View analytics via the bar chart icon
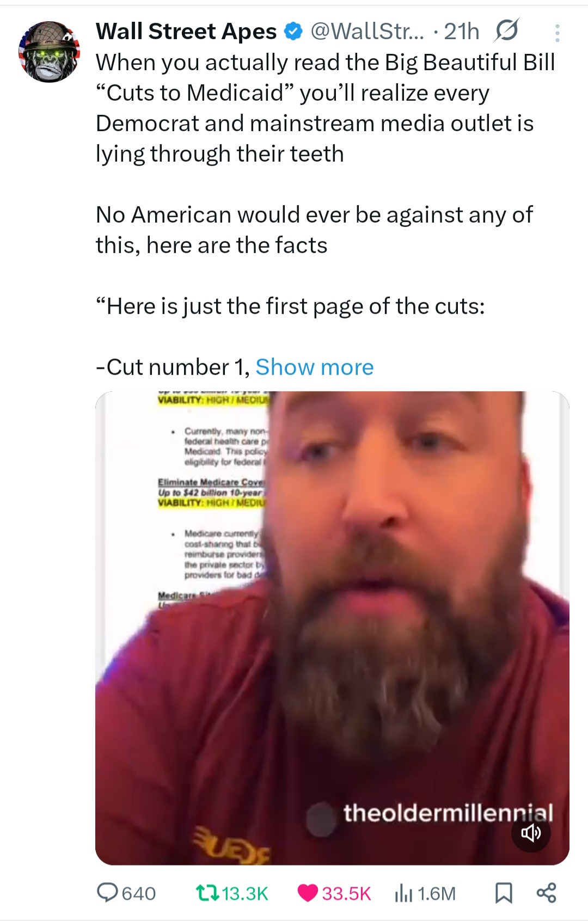This screenshot has width=588, height=921. [x=403, y=893]
